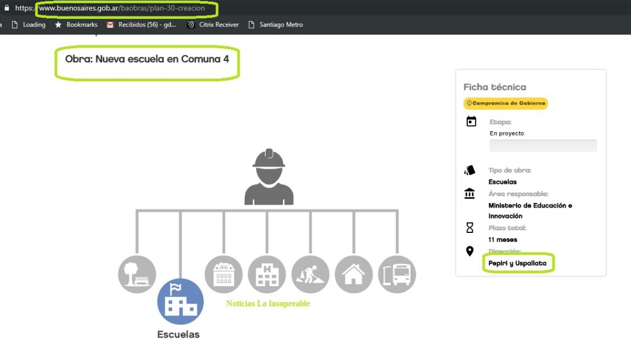The height and width of the screenshot is (364, 631).
Task: Click the Compromiso de Gobierno badge
Action: tap(505, 103)
